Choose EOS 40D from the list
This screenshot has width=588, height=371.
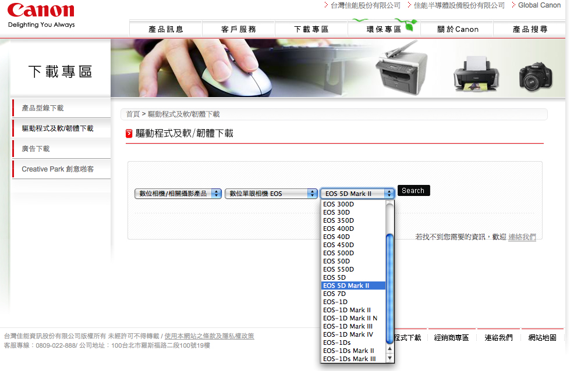[353, 237]
